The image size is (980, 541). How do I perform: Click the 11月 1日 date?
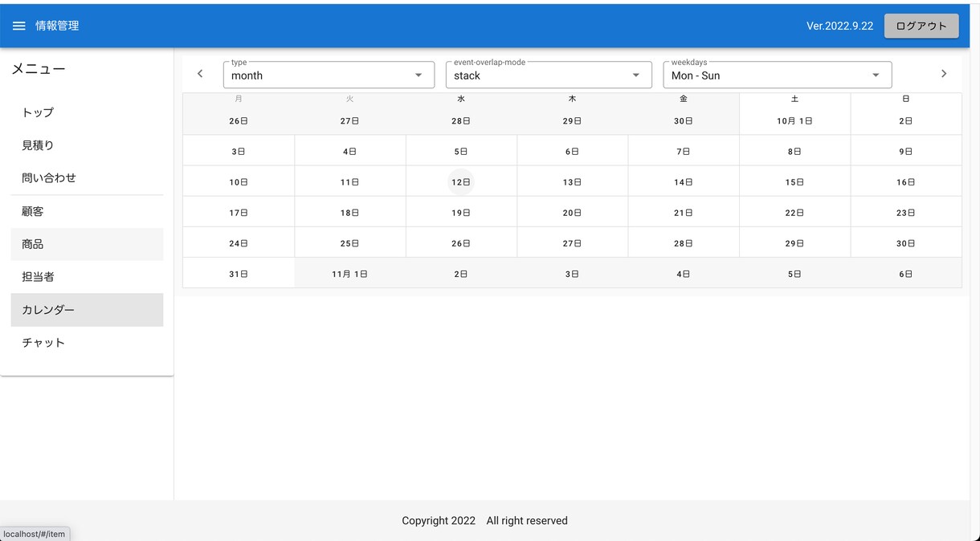point(349,274)
